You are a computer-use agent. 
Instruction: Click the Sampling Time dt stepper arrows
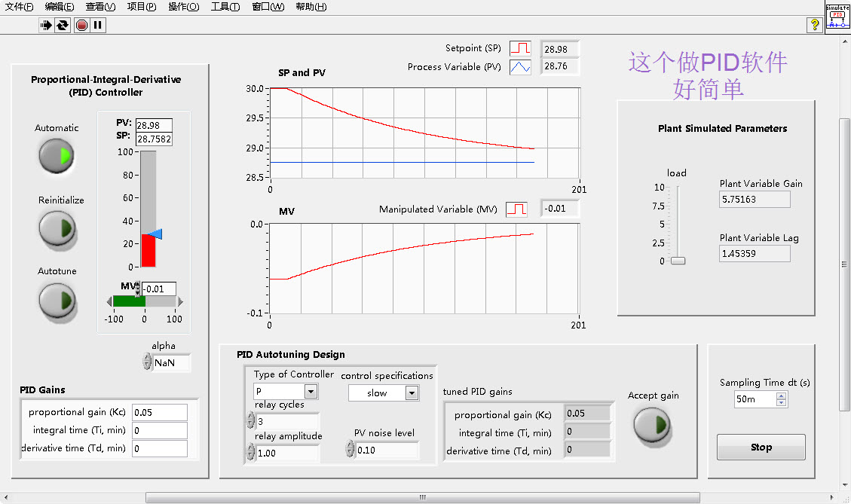pos(782,399)
